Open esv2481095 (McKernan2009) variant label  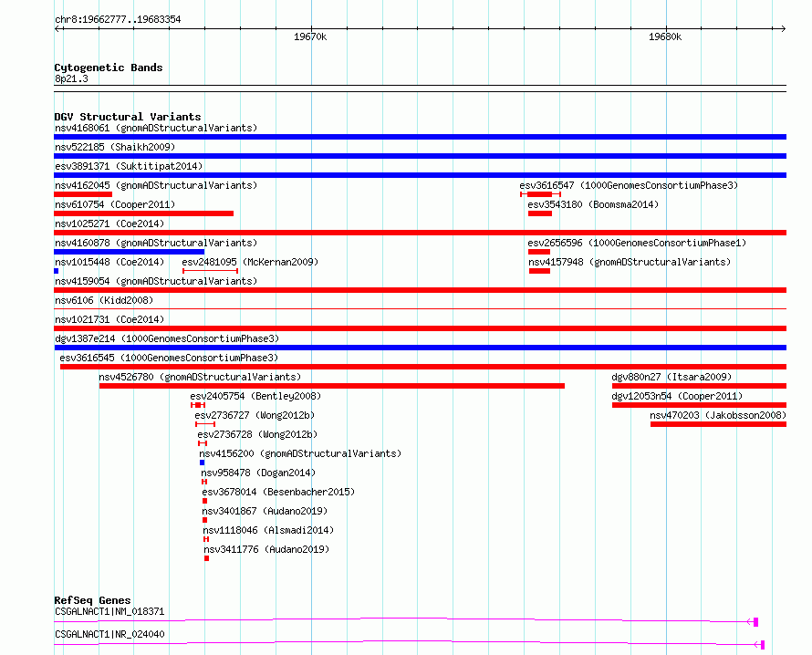[x=250, y=262]
